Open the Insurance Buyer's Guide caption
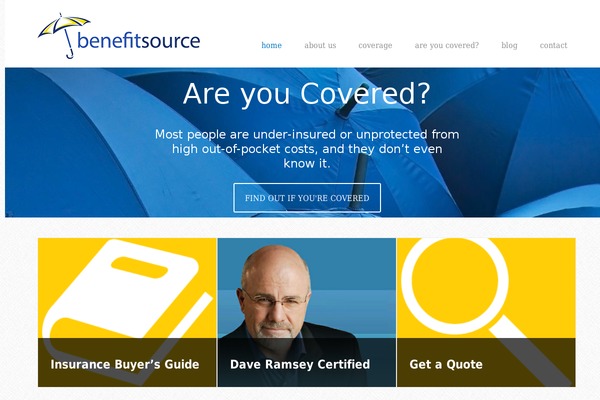 (125, 364)
